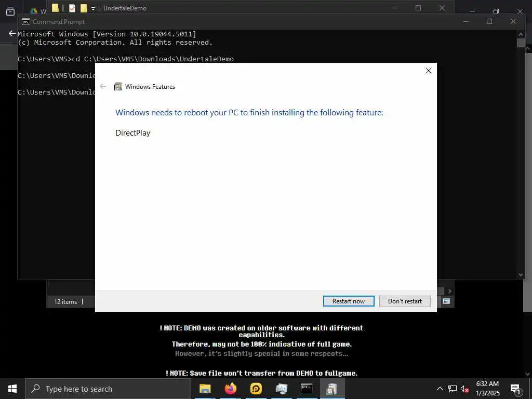The image size is (532, 399).
Task: Click the taskbar search box
Action: (108, 389)
